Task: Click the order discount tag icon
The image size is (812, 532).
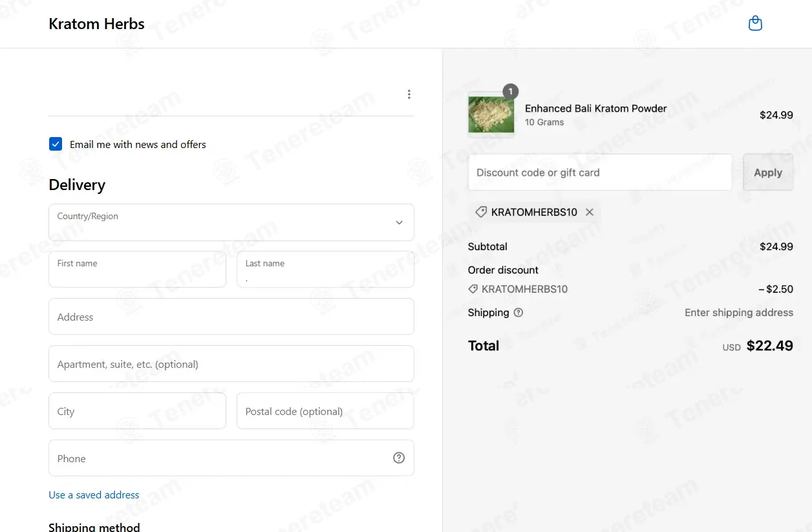Action: [x=473, y=290]
